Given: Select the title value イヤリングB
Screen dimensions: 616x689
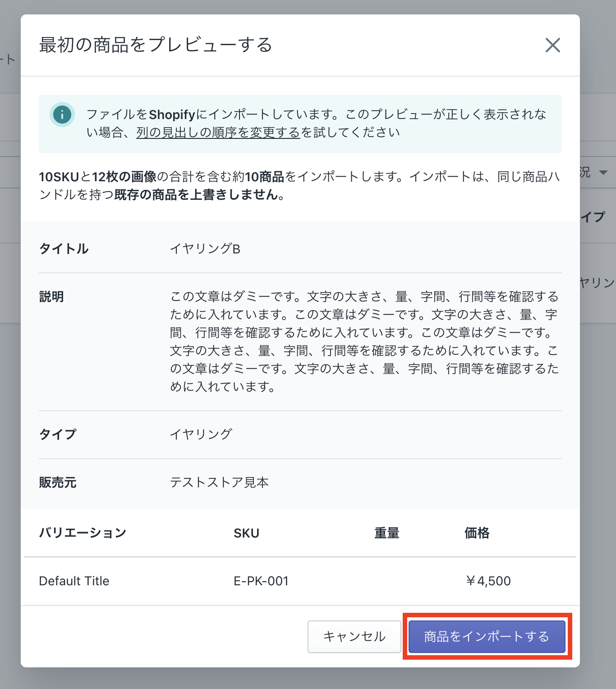Looking at the screenshot, I should coord(205,248).
